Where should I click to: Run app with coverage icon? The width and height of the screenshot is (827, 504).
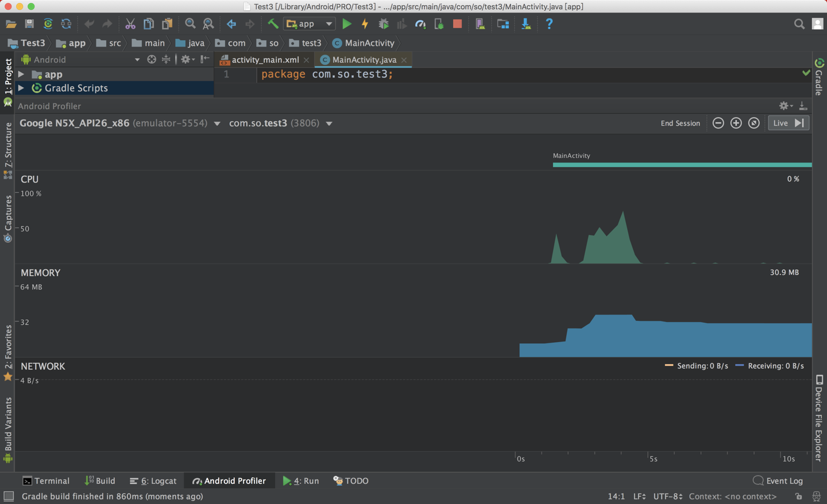coord(402,24)
